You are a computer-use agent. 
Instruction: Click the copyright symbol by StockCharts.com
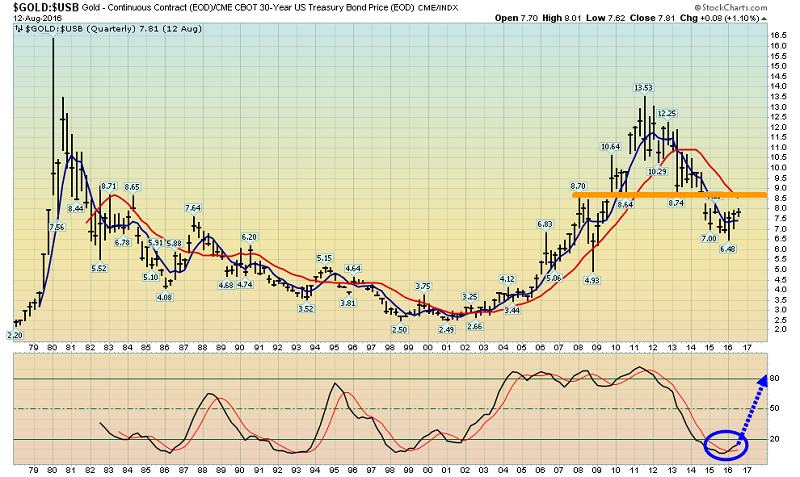(x=697, y=8)
